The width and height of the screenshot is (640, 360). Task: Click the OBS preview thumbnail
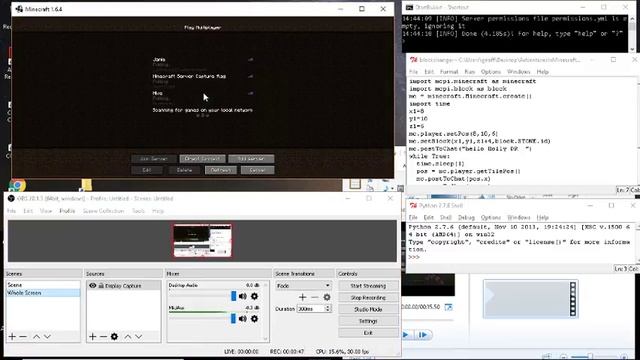pyautogui.click(x=202, y=240)
